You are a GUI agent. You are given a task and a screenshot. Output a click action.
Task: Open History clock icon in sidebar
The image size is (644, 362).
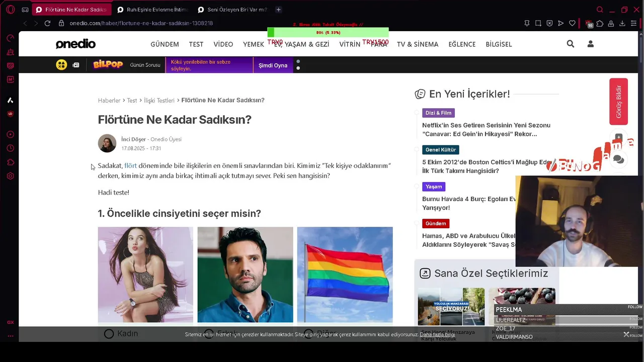click(10, 148)
